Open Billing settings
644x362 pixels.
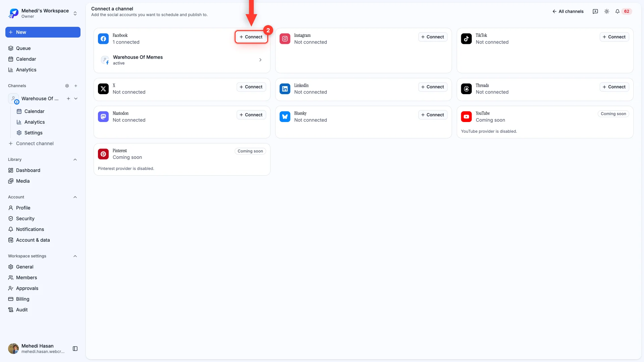click(x=43, y=299)
